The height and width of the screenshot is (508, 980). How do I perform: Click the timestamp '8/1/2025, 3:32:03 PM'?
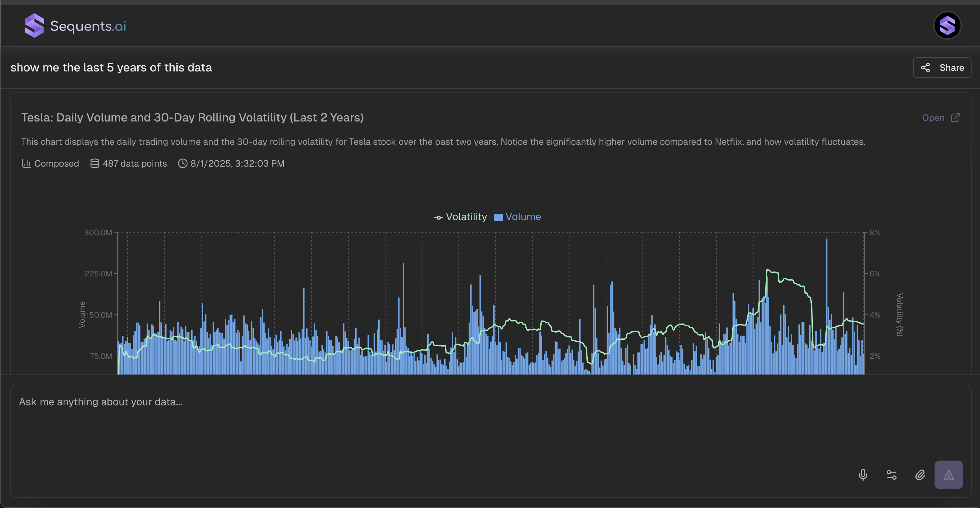(x=237, y=163)
